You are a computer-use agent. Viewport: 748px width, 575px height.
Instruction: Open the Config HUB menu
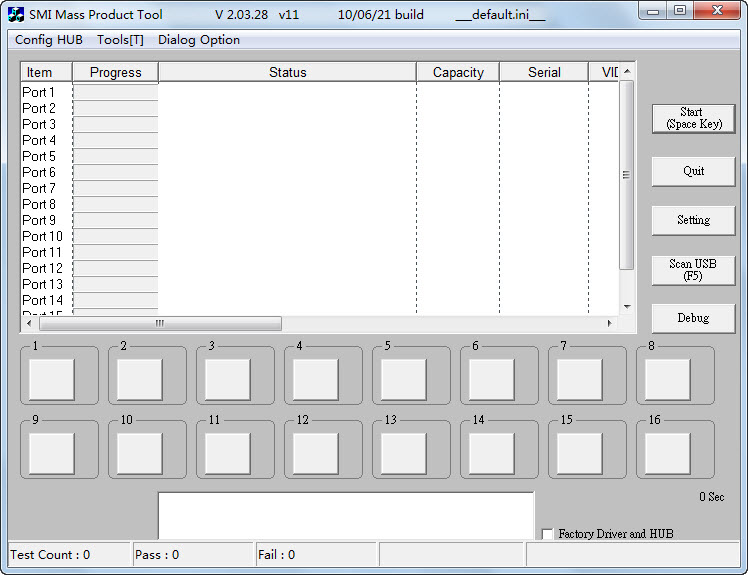49,40
